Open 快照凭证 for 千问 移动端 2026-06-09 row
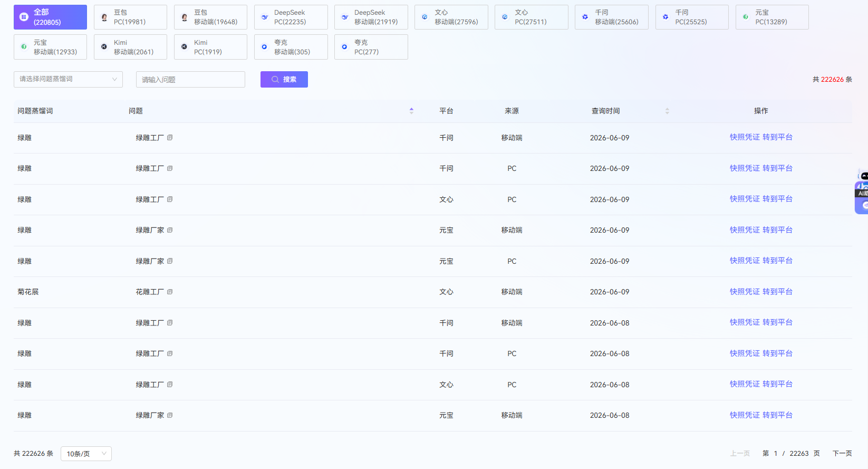This screenshot has height=469, width=868. pos(745,137)
